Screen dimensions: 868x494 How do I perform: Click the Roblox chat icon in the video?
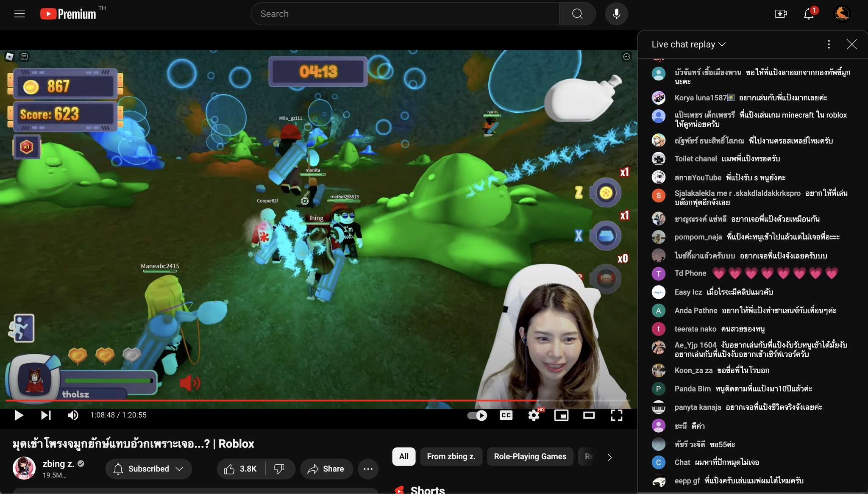24,56
